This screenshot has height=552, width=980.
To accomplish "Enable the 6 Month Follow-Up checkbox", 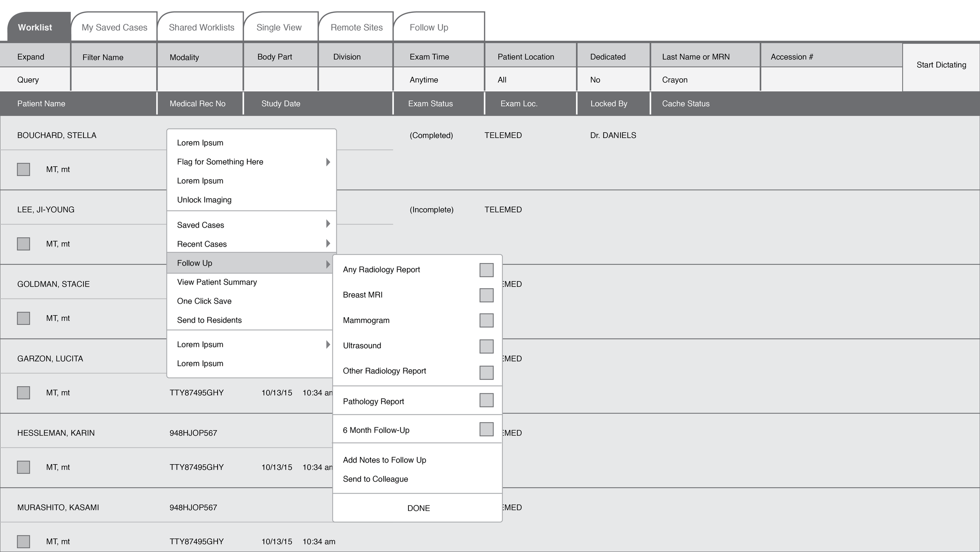I will (486, 429).
